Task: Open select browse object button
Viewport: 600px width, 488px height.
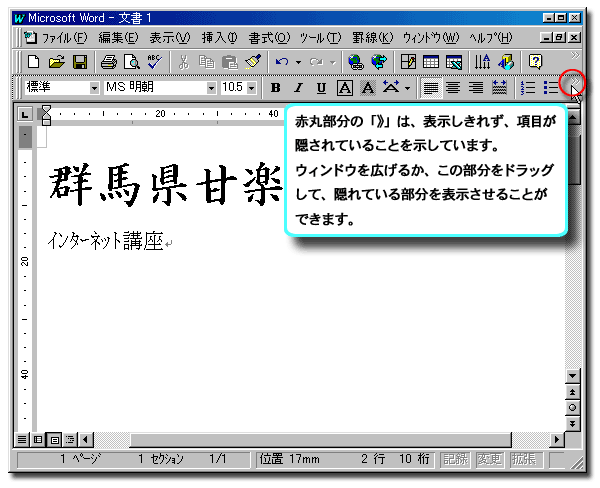Action: click(572, 408)
